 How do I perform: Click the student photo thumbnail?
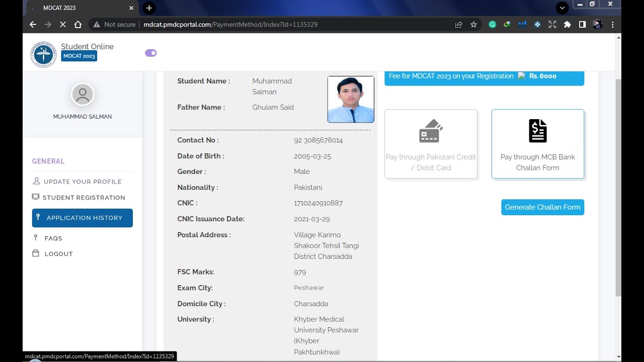(351, 99)
